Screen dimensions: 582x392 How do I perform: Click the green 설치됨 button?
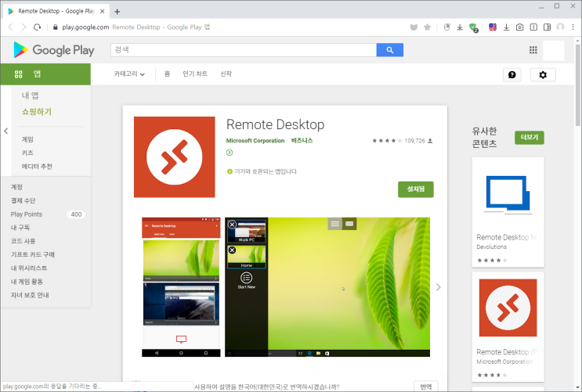click(x=416, y=189)
